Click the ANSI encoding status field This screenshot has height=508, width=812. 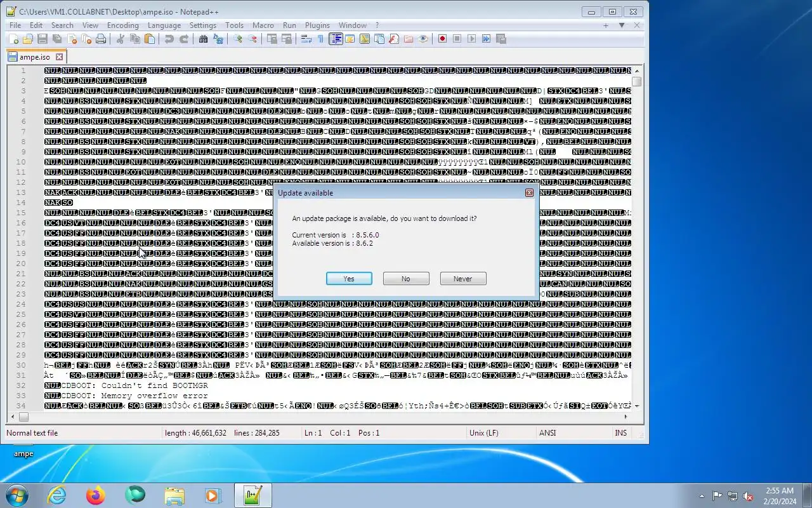(x=547, y=433)
